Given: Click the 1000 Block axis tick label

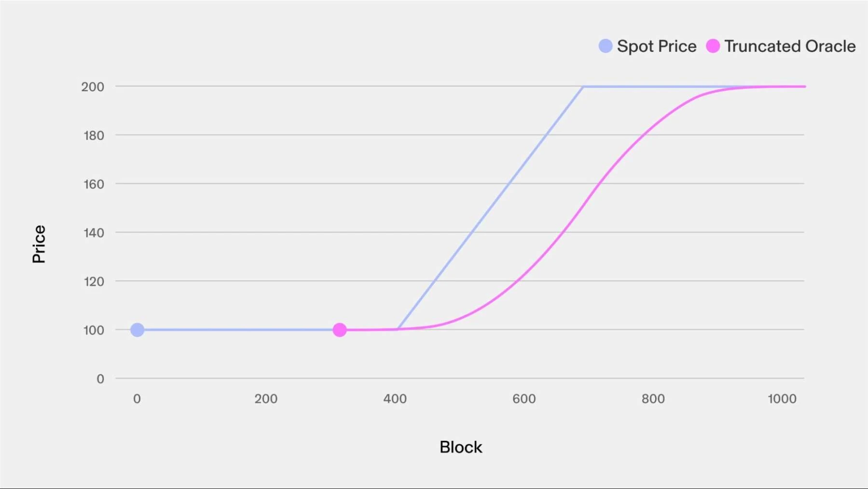Looking at the screenshot, I should [x=782, y=399].
